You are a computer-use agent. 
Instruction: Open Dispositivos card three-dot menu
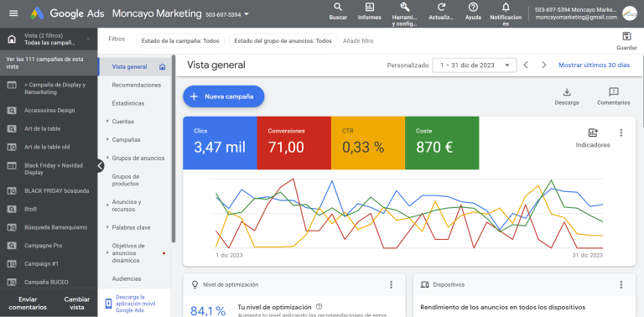[621, 284]
